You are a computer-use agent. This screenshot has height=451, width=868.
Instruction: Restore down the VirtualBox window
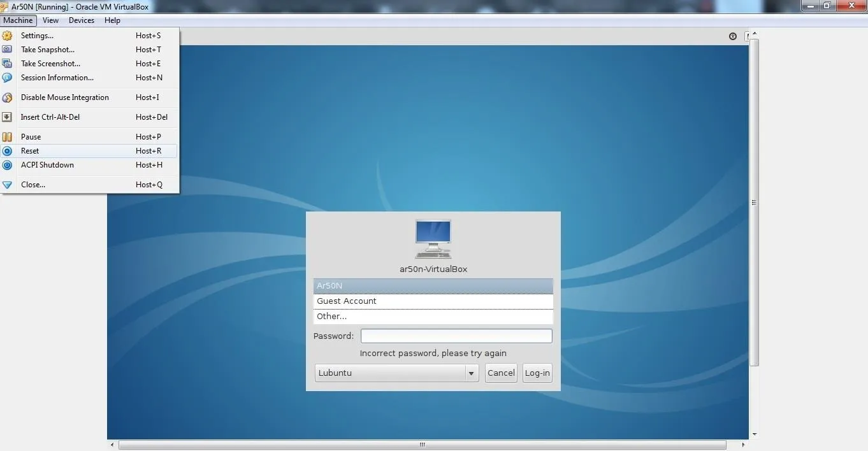pos(827,5)
